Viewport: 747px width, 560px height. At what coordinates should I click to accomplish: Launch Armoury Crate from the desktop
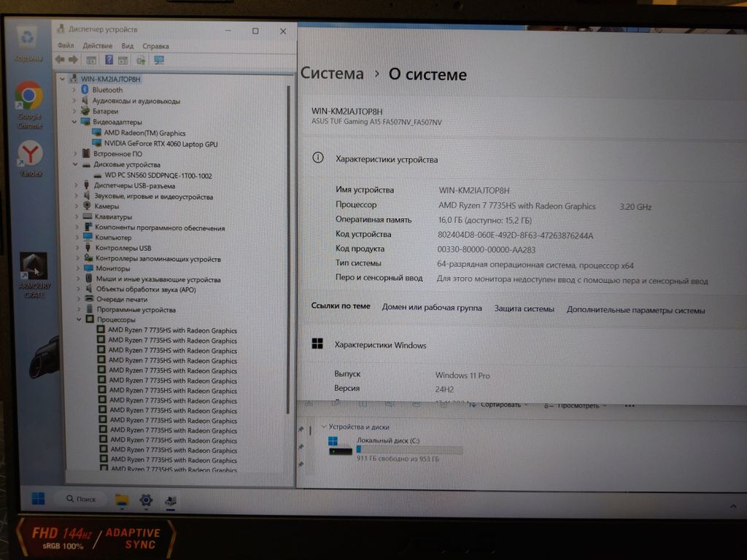tap(34, 267)
